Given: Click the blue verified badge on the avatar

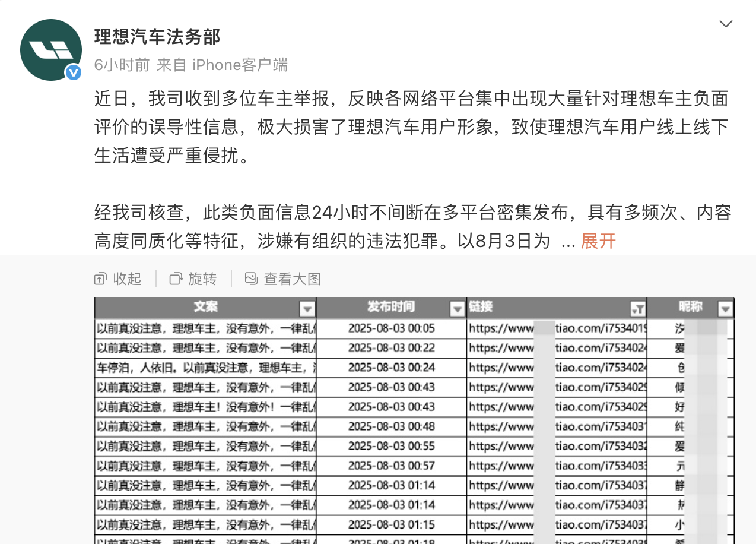Looking at the screenshot, I should pyautogui.click(x=73, y=72).
